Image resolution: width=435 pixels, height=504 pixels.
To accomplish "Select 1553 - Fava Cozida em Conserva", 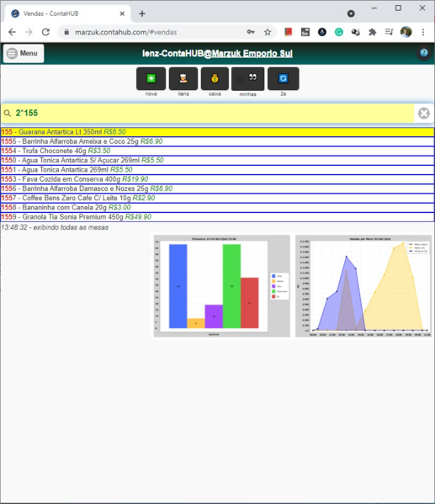I will pyautogui.click(x=217, y=179).
